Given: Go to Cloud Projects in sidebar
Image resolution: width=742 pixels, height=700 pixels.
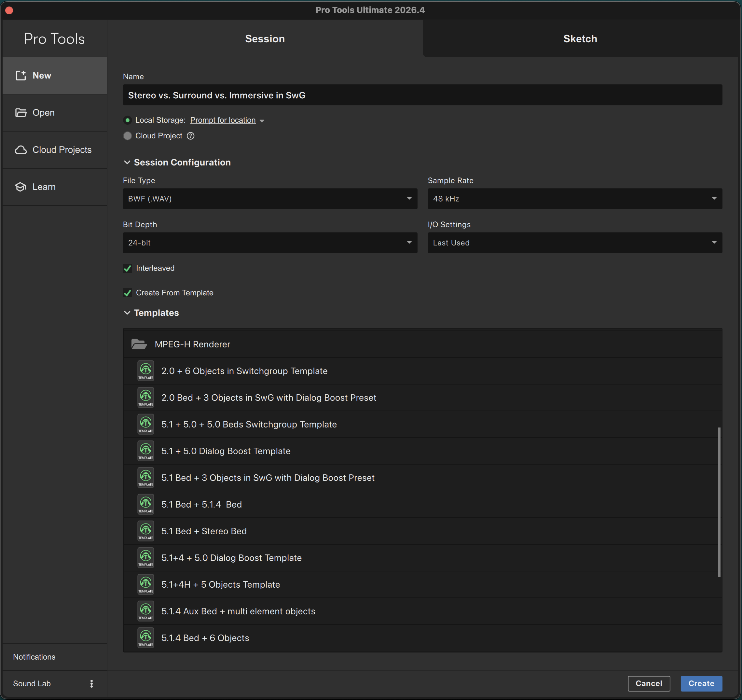Looking at the screenshot, I should tap(54, 150).
